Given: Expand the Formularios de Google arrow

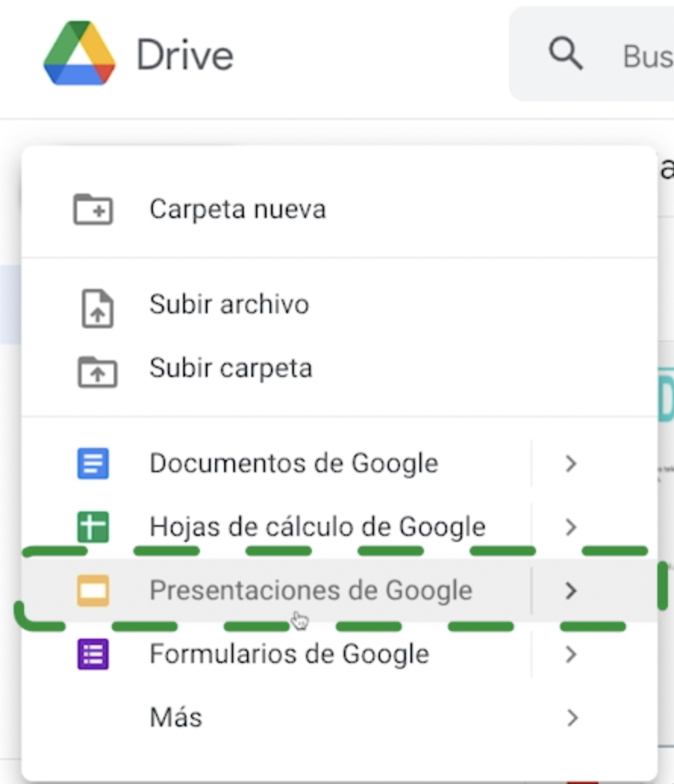Looking at the screenshot, I should [x=571, y=654].
